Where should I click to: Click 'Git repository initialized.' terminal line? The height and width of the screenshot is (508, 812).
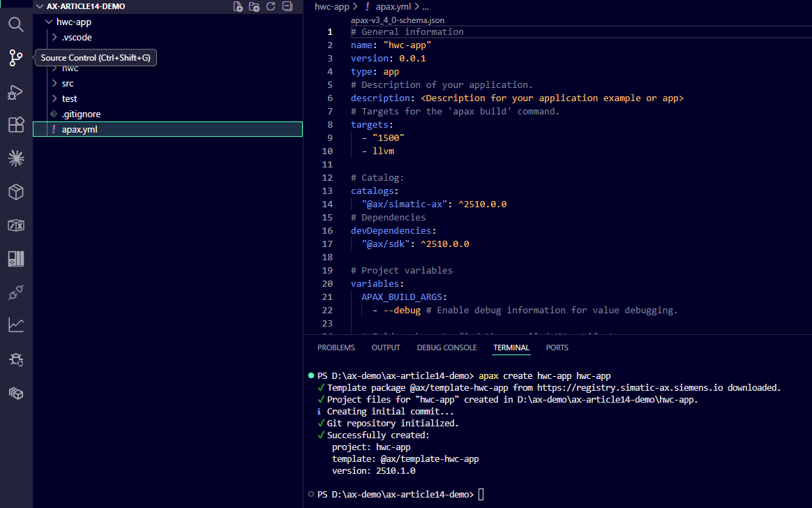(393, 423)
